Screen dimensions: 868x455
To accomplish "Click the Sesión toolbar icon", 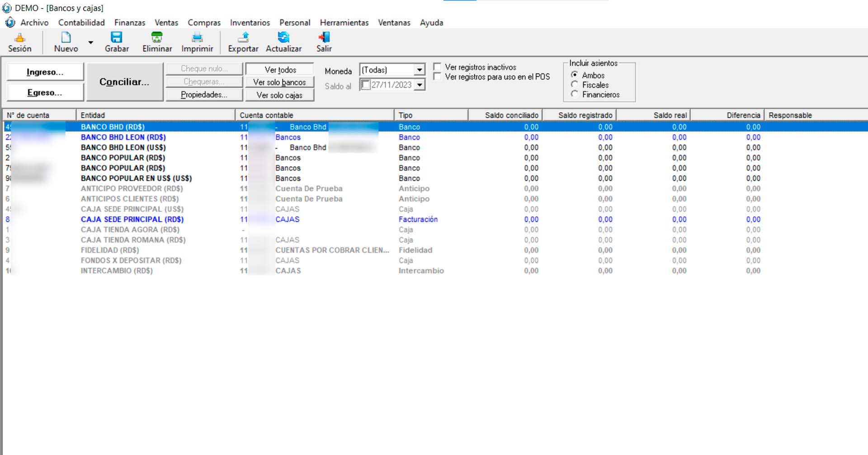I will 19,38.
